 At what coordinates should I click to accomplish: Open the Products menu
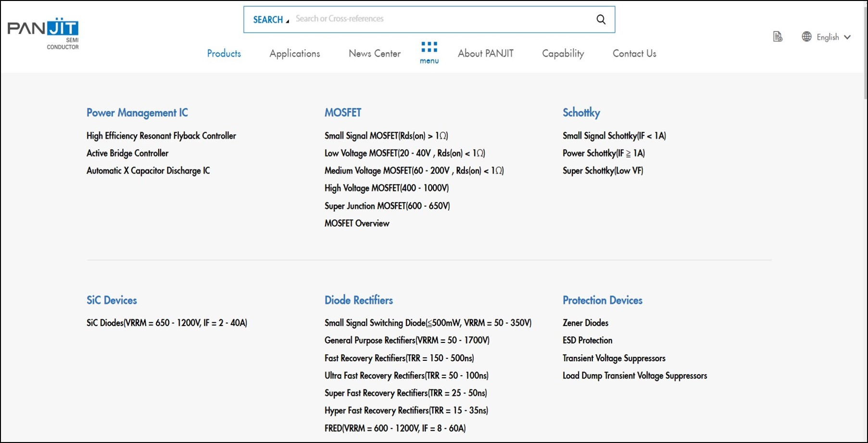pos(224,53)
